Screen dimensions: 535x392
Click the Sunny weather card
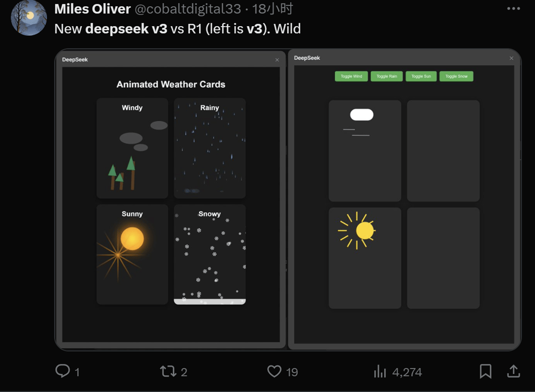click(132, 254)
